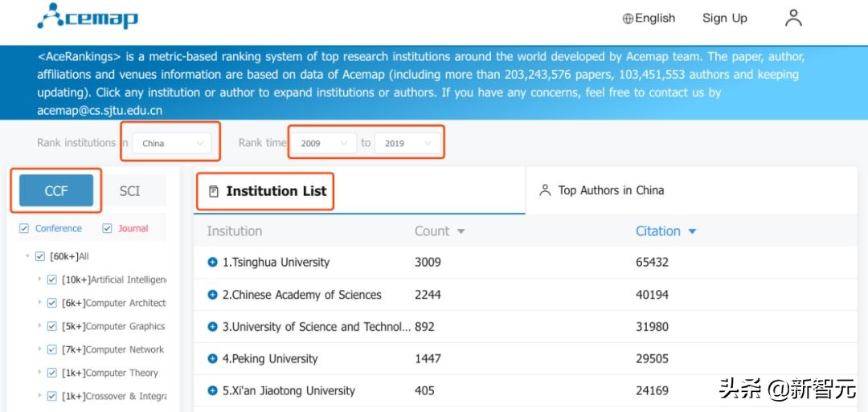The height and width of the screenshot is (412, 868).
Task: Click the citation value 40194
Action: click(652, 295)
